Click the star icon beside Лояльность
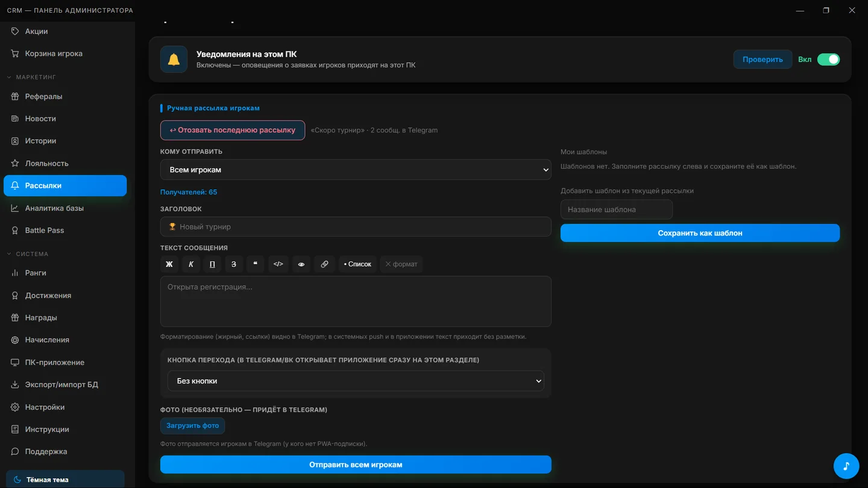Viewport: 868px width, 488px height. pyautogui.click(x=15, y=163)
